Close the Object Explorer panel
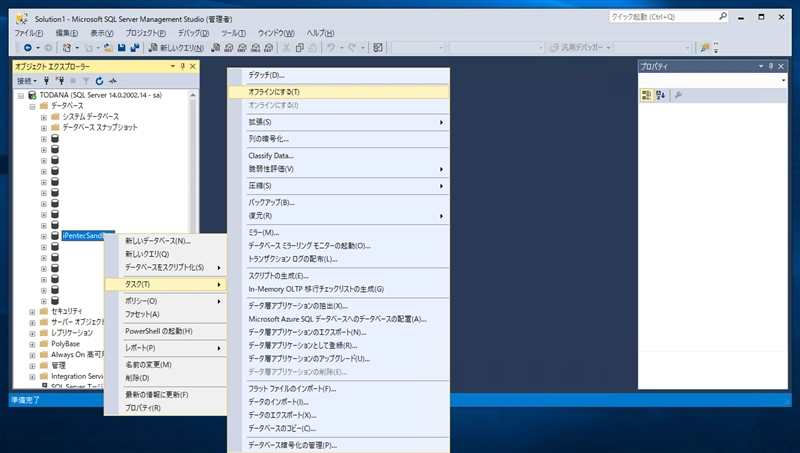The width and height of the screenshot is (800, 453). click(192, 66)
